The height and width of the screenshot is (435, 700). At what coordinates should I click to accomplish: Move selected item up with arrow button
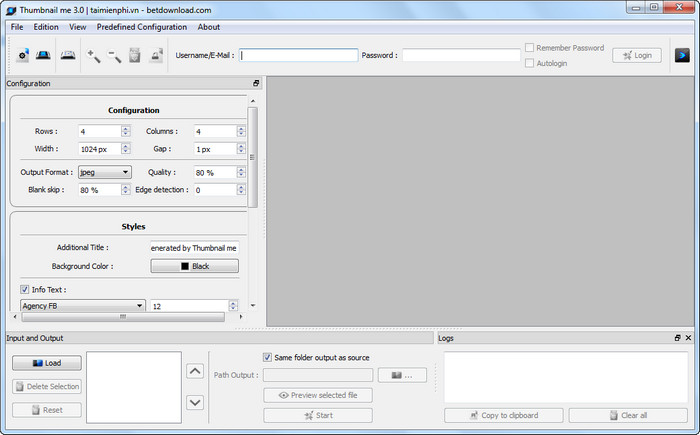196,371
